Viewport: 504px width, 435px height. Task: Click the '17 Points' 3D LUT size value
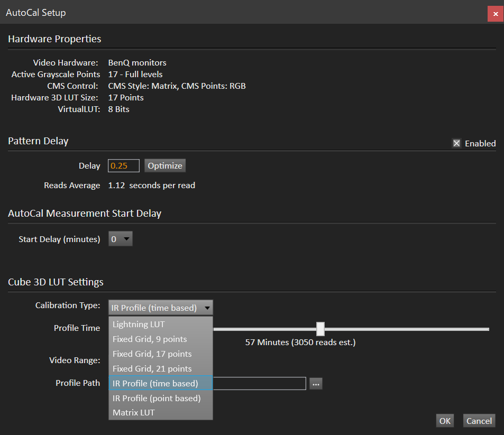[x=126, y=98]
